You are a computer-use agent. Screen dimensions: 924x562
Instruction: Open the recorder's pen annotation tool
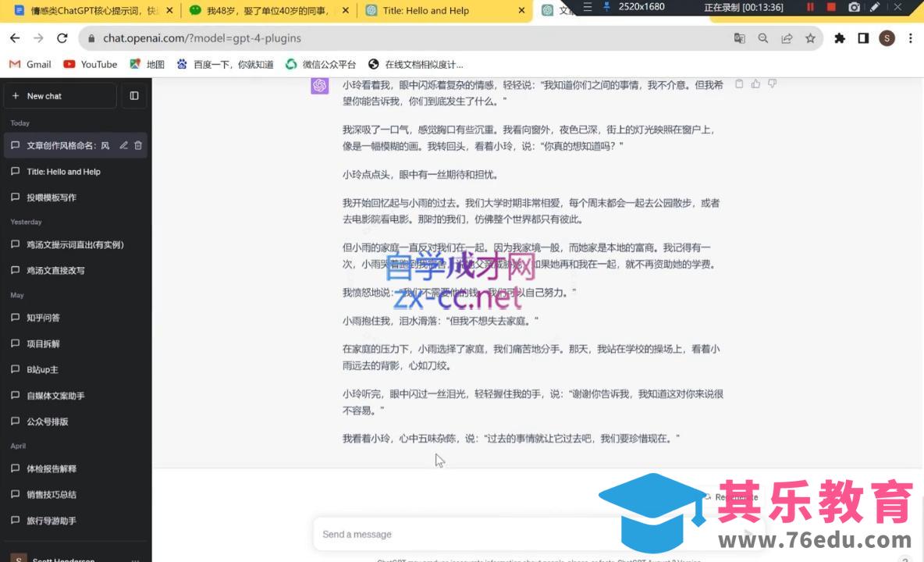(876, 7)
